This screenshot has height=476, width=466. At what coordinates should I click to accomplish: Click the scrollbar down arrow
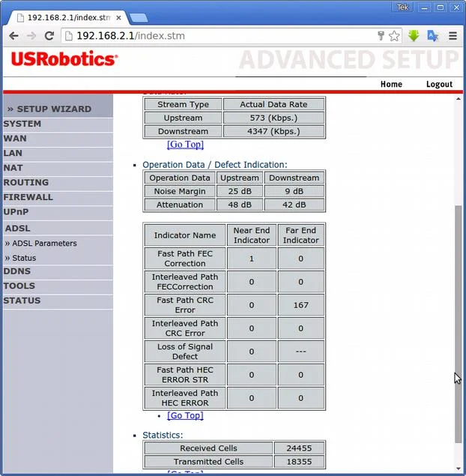[458, 469]
